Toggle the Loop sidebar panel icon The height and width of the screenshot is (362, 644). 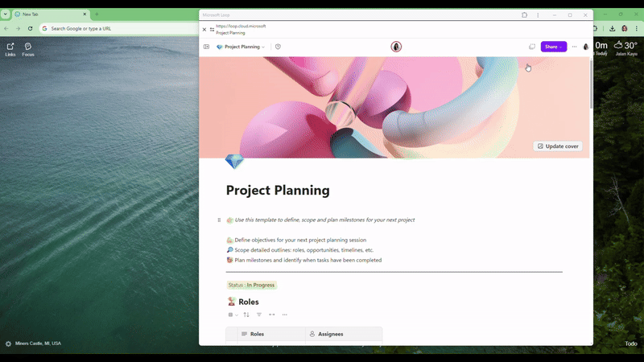(x=207, y=47)
